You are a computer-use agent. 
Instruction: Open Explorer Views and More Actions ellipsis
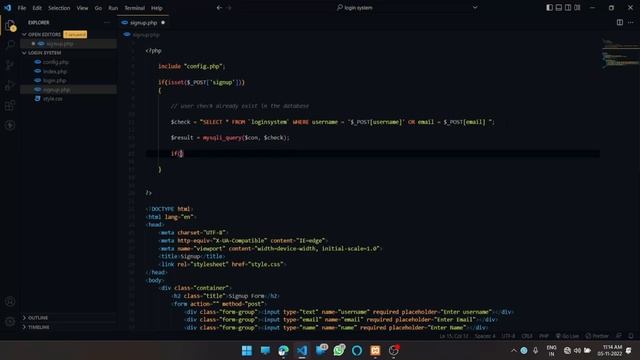point(107,22)
